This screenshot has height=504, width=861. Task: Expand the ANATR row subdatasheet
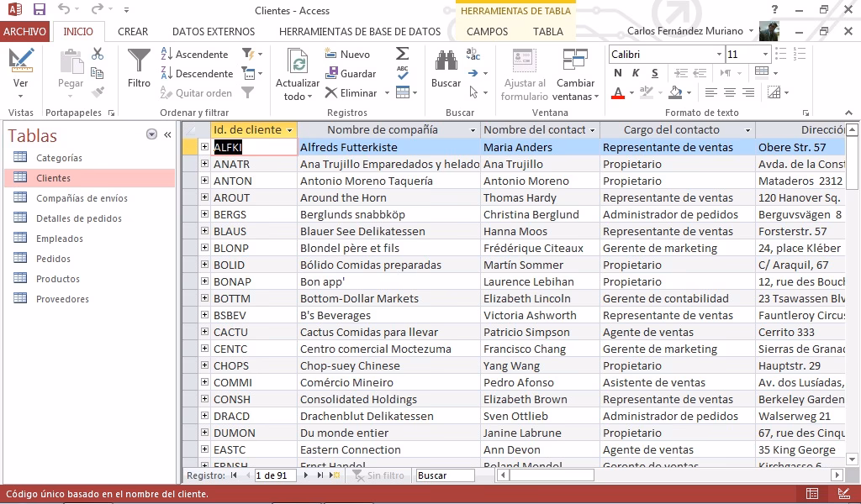click(x=204, y=164)
